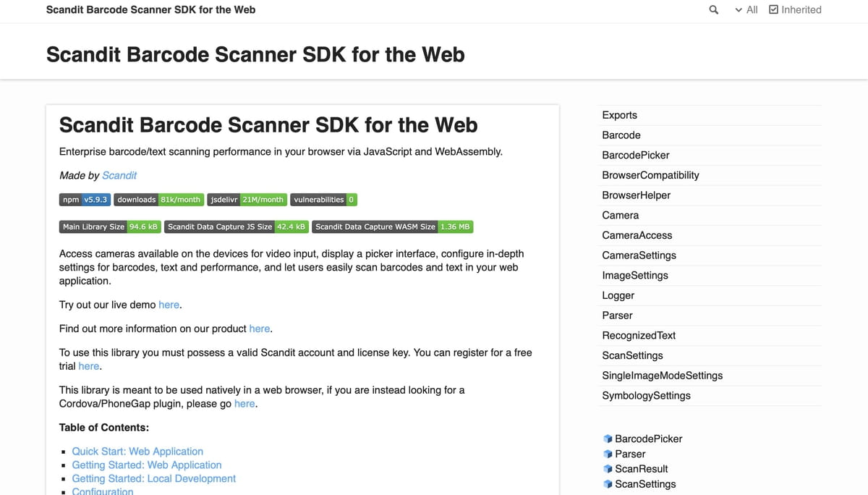This screenshot has height=495, width=868.
Task: Follow the Scandit link after Made by
Action: [119, 176]
